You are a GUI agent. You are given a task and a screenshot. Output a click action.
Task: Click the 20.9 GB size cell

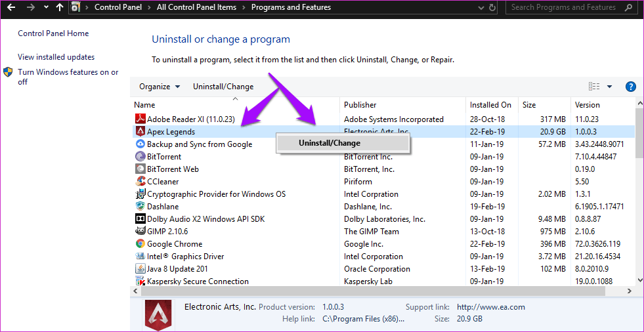pos(551,132)
